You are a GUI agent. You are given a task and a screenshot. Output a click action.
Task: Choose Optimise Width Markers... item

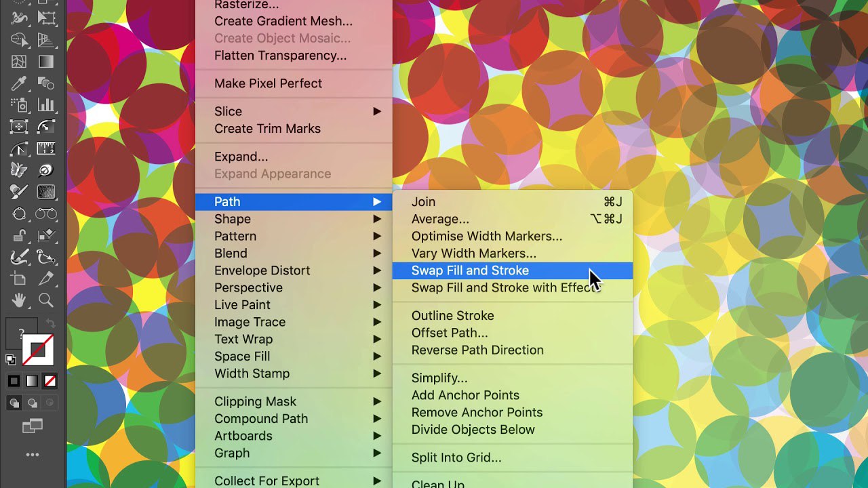tap(513, 236)
